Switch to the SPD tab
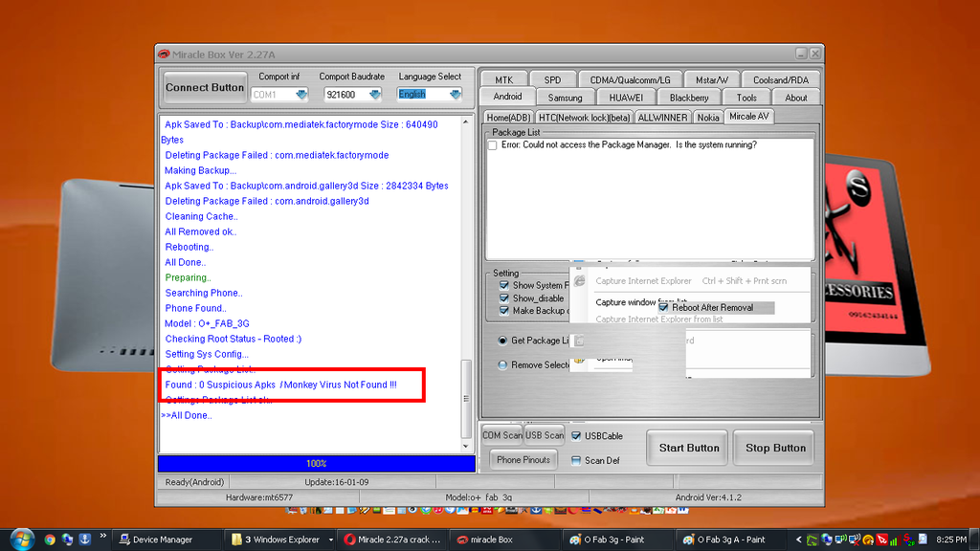The height and width of the screenshot is (551, 980). tap(552, 80)
